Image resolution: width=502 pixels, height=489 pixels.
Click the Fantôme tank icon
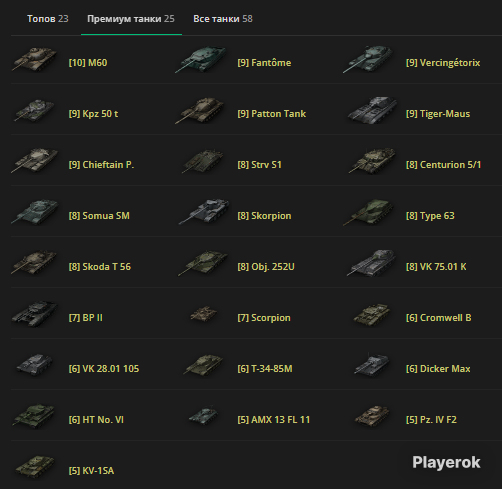coord(201,60)
